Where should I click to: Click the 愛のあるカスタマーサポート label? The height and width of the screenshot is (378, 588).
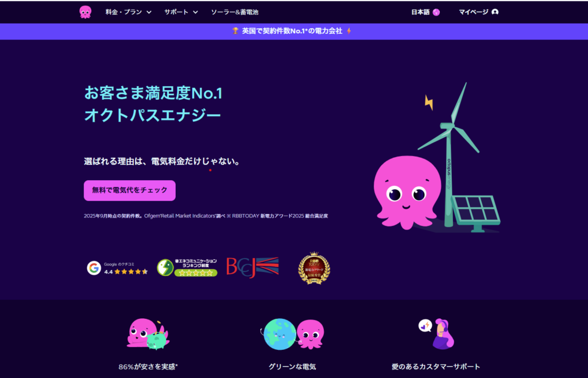pos(436,367)
